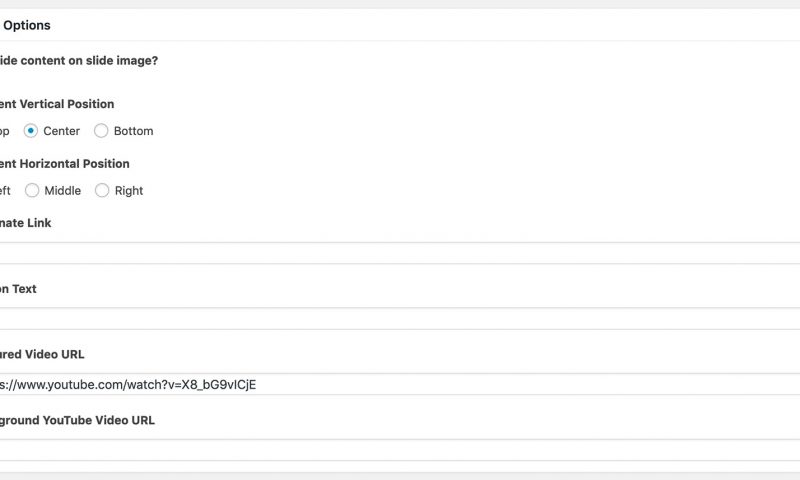Click the 'Hide content on slide image?' label
This screenshot has height=480, width=800.
coord(79,61)
